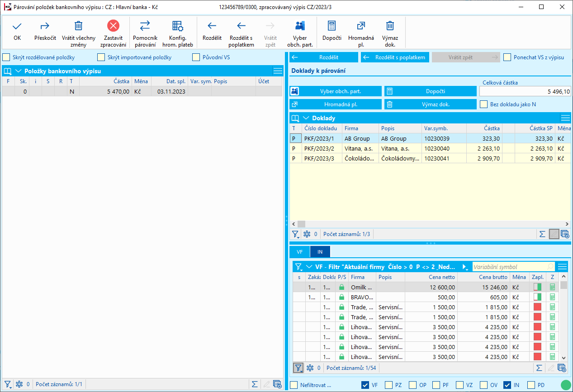Collapse Položky bankovního výpisu panel chevron
The image size is (573, 392).
[19, 71]
